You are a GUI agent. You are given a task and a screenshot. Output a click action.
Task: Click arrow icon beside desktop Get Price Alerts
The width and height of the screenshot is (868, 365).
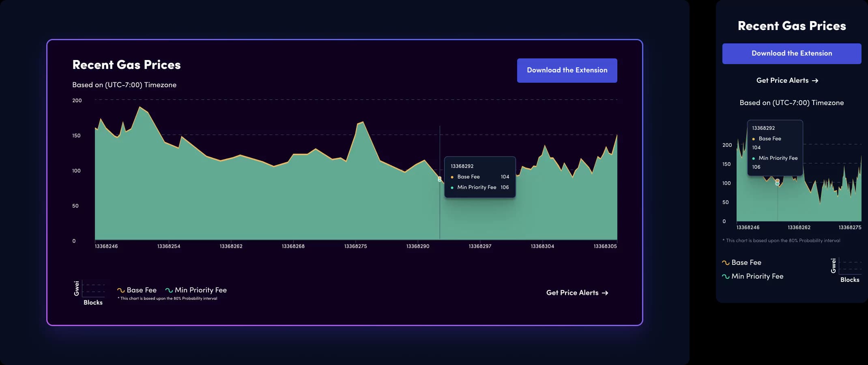click(605, 293)
